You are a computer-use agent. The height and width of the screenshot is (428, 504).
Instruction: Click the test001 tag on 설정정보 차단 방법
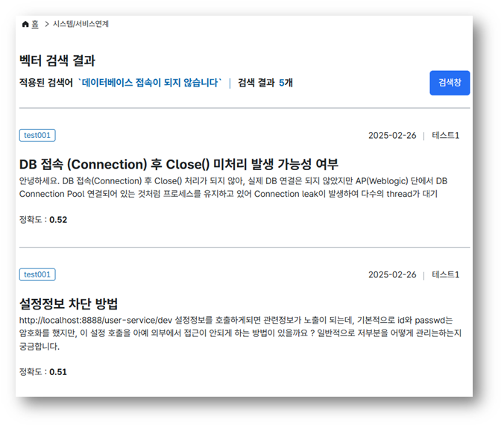(x=37, y=274)
